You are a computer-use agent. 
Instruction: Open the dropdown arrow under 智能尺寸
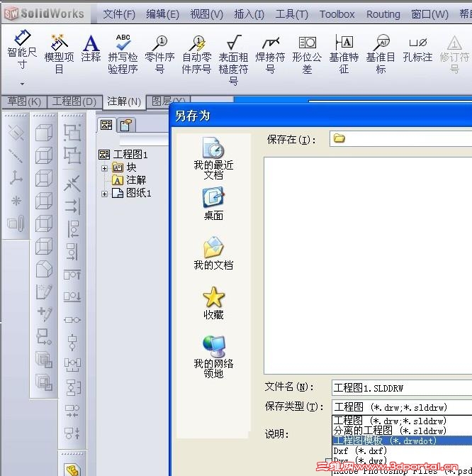(22, 84)
